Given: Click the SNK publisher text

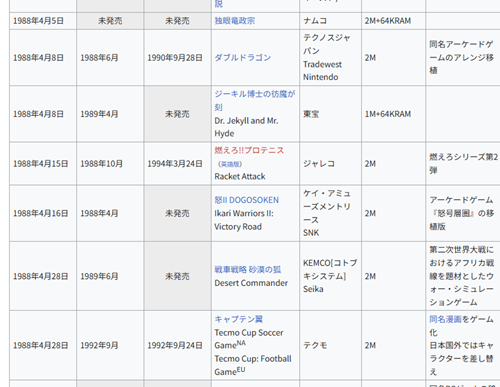Looking at the screenshot, I should tap(311, 233).
